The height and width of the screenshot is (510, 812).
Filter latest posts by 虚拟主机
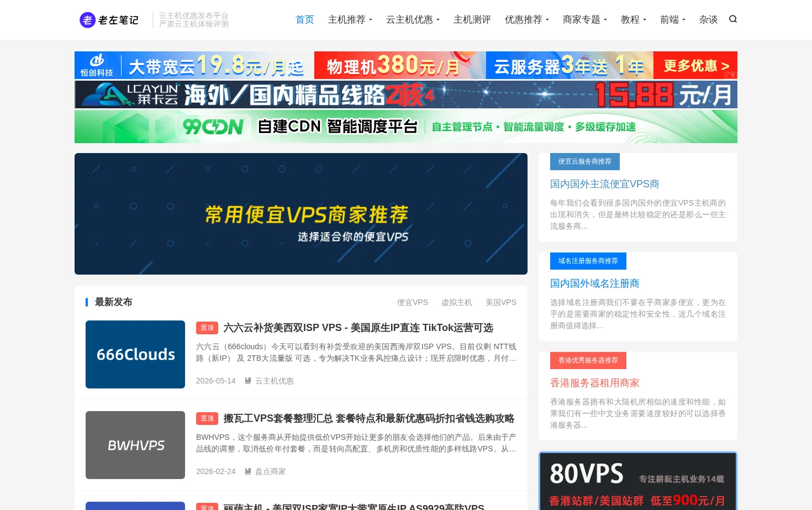tap(457, 302)
